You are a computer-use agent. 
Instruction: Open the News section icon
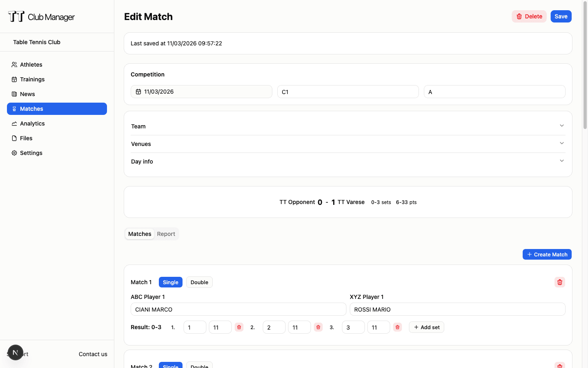14,94
